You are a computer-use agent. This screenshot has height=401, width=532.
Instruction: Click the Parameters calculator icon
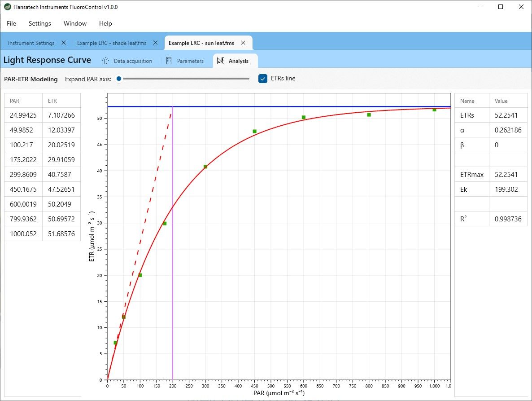[169, 61]
